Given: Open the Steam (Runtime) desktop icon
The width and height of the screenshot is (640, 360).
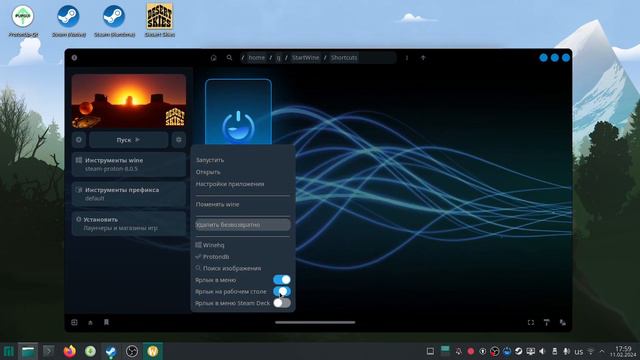Looking at the screenshot, I should (114, 20).
